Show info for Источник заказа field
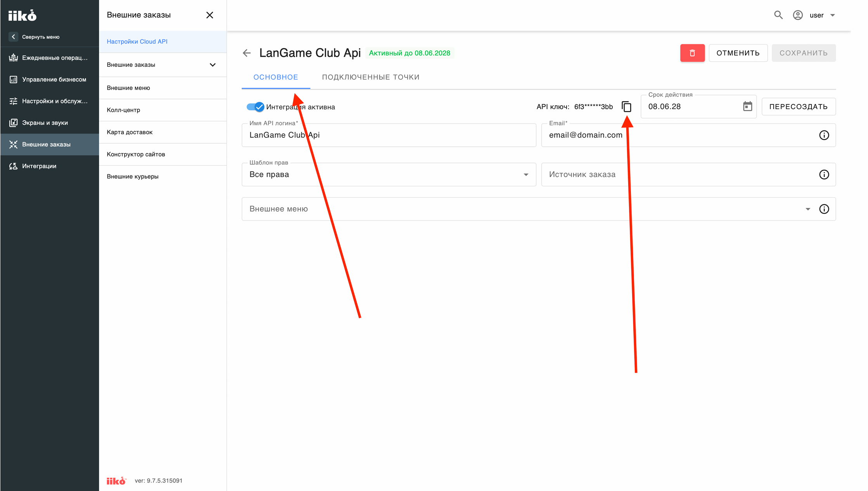 pyautogui.click(x=824, y=175)
